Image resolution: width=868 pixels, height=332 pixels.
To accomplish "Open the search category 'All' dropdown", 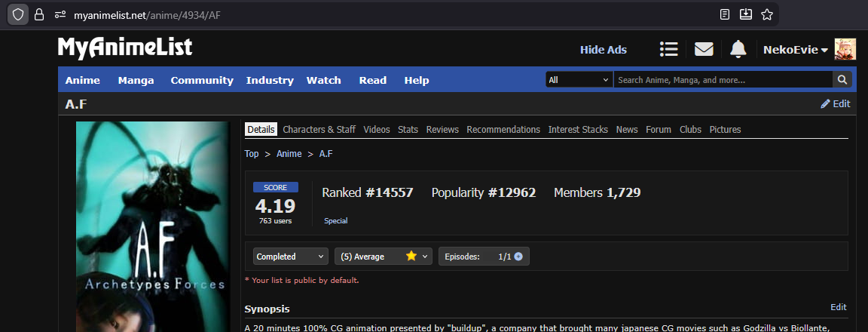I will 579,80.
